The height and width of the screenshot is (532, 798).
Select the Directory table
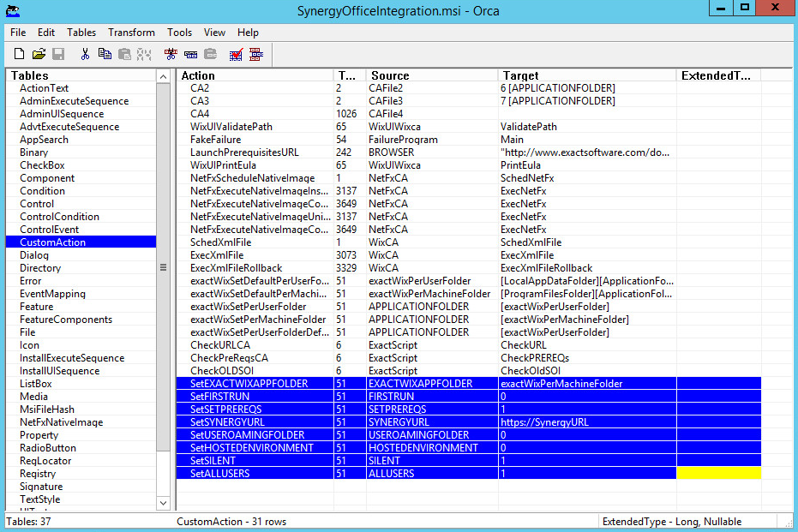[x=40, y=268]
